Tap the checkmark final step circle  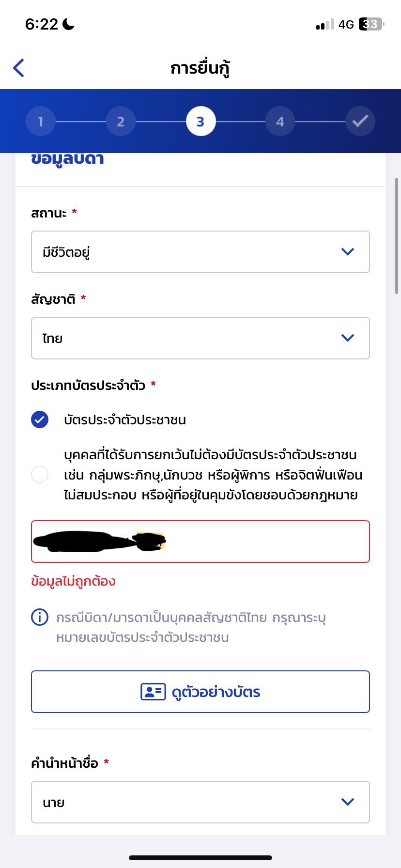[360, 121]
